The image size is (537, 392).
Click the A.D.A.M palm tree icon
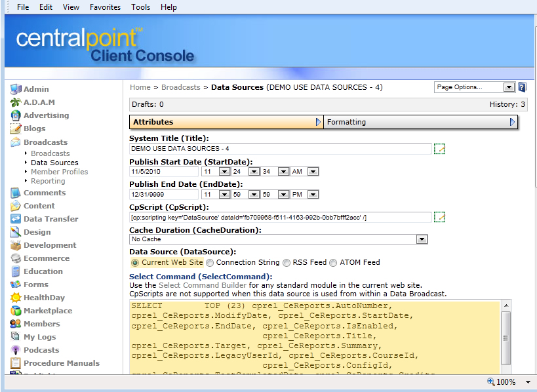[15, 102]
